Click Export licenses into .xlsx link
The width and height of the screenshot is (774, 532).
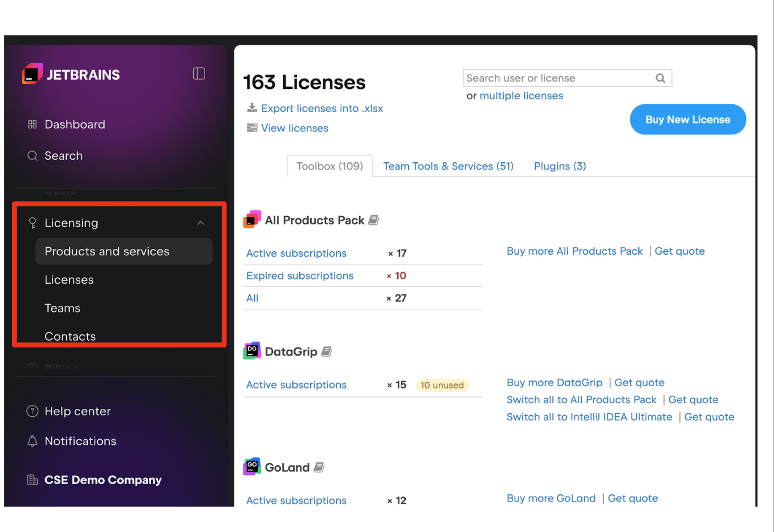321,109
